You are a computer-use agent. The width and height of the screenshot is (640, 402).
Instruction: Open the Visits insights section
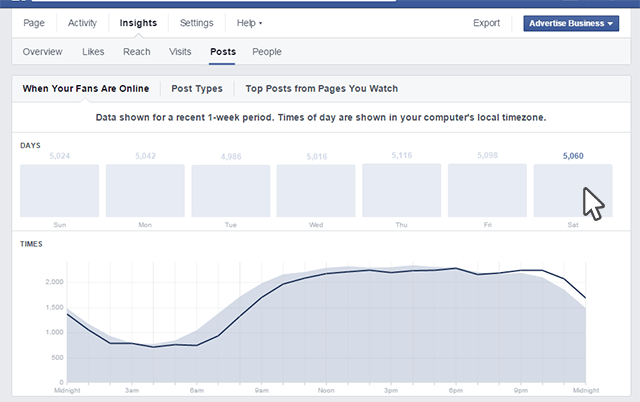[180, 52]
